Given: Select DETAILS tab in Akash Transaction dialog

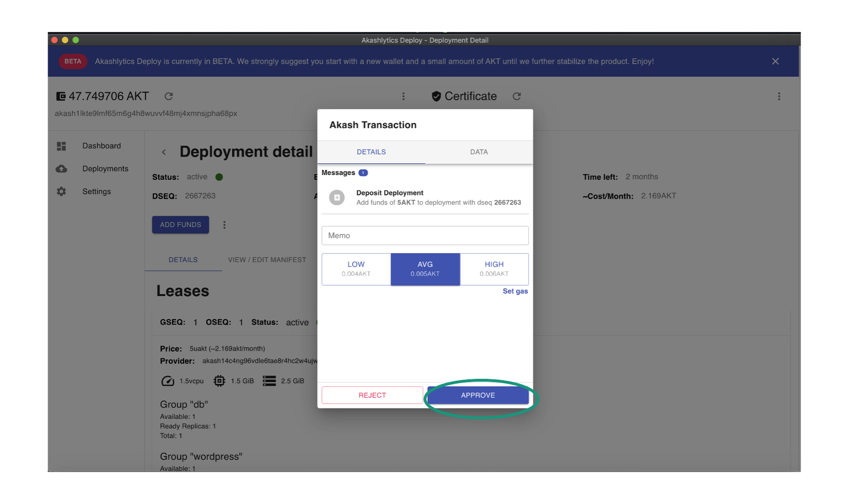Looking at the screenshot, I should [371, 152].
